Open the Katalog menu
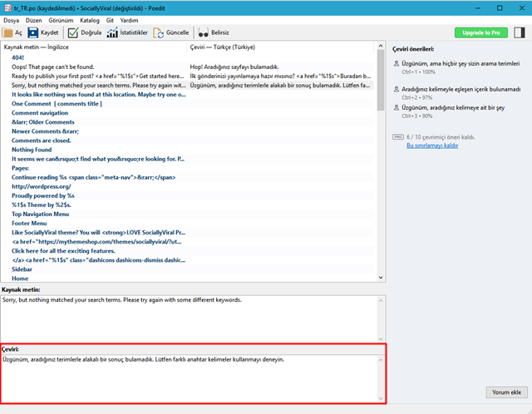532x414 pixels. point(90,20)
